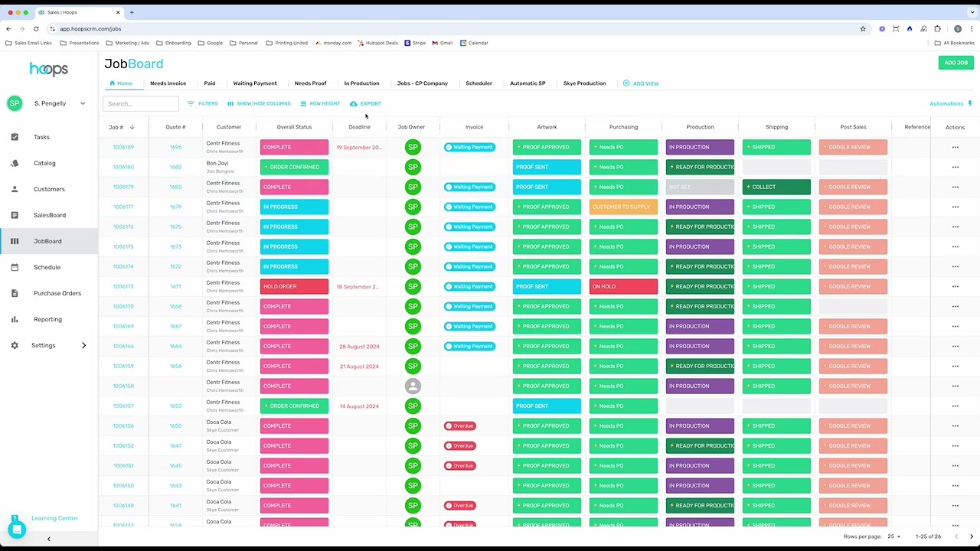Screen dimensions: 980x551
Task: Open Schedule in the sidebar
Action: pyautogui.click(x=47, y=267)
